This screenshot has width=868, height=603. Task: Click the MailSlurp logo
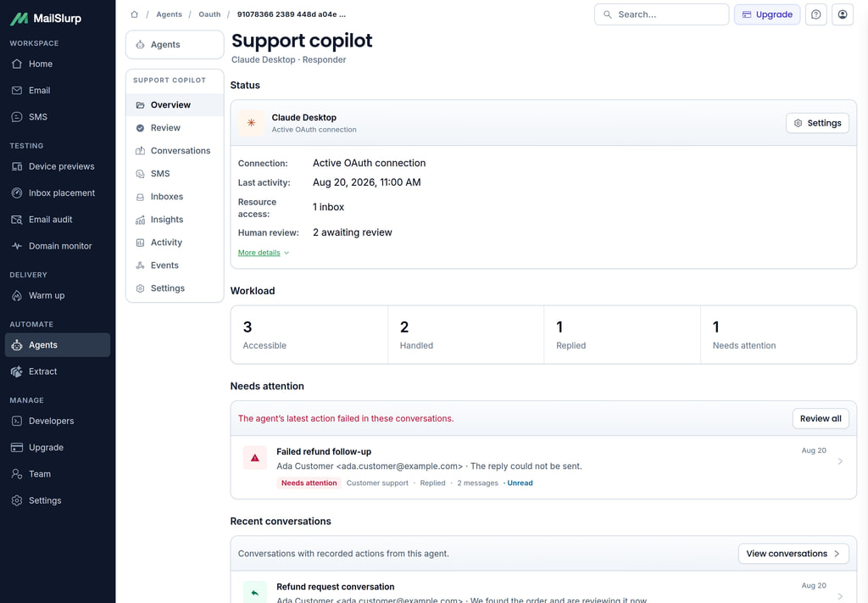tap(46, 19)
